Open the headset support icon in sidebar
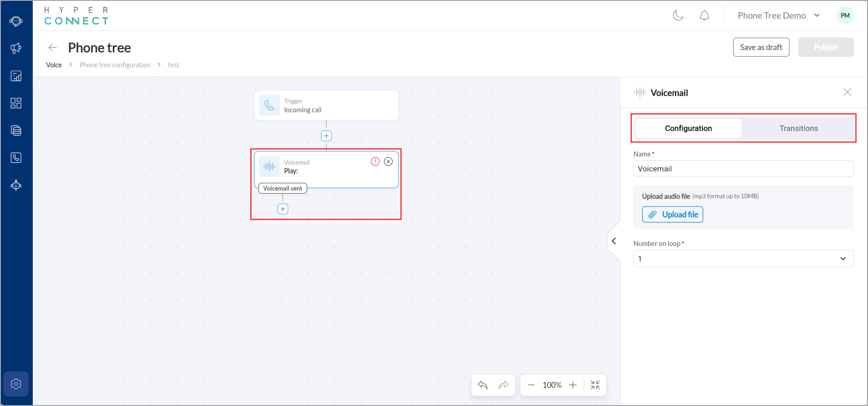This screenshot has height=406, width=868. tap(16, 21)
